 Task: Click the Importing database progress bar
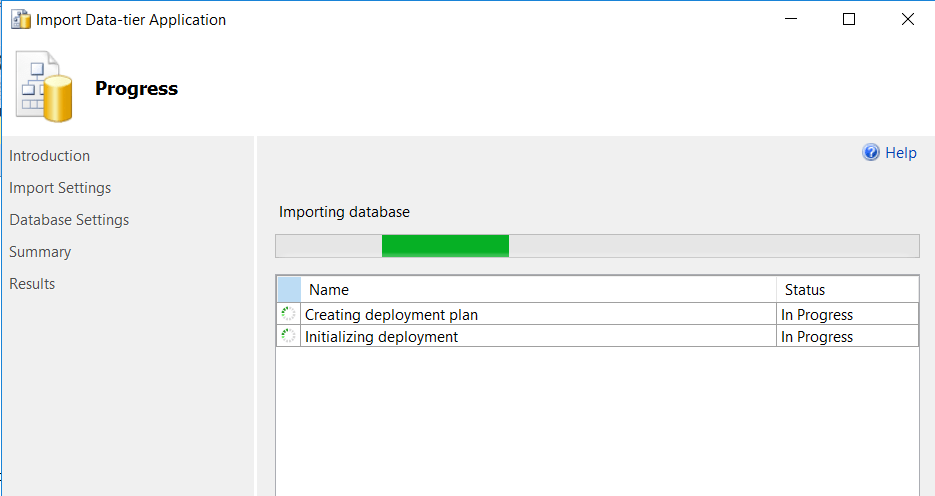pos(597,246)
